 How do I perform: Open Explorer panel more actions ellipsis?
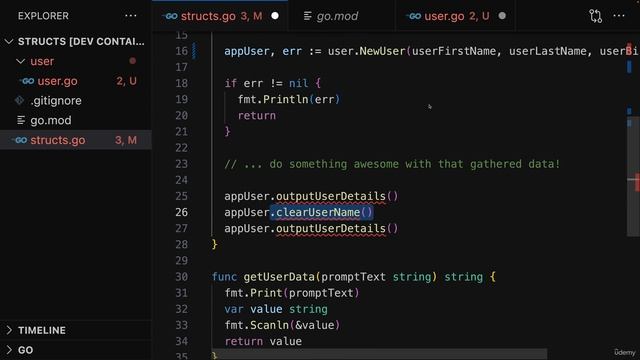pos(131,16)
